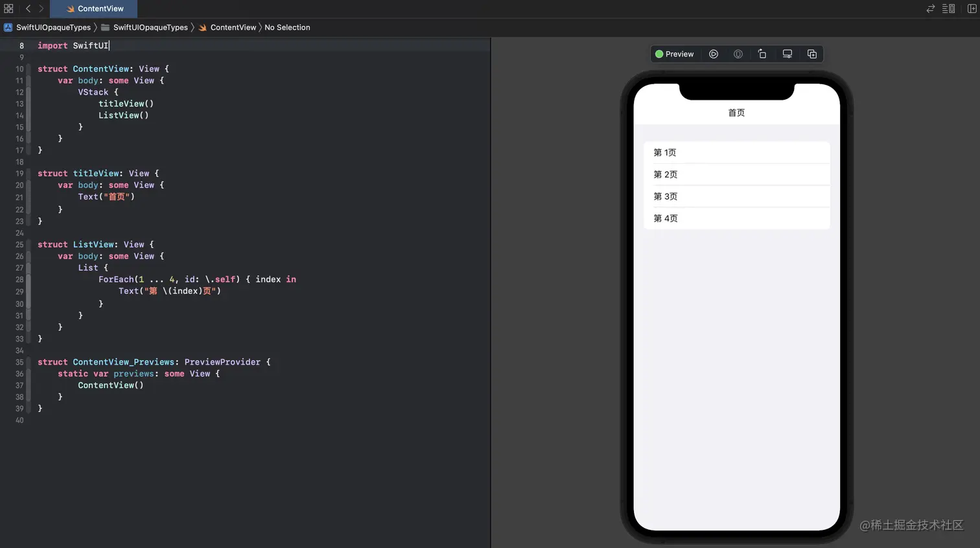Image resolution: width=980 pixels, height=548 pixels.
Task: Click the titleView() call on line 13
Action: pyautogui.click(x=126, y=104)
